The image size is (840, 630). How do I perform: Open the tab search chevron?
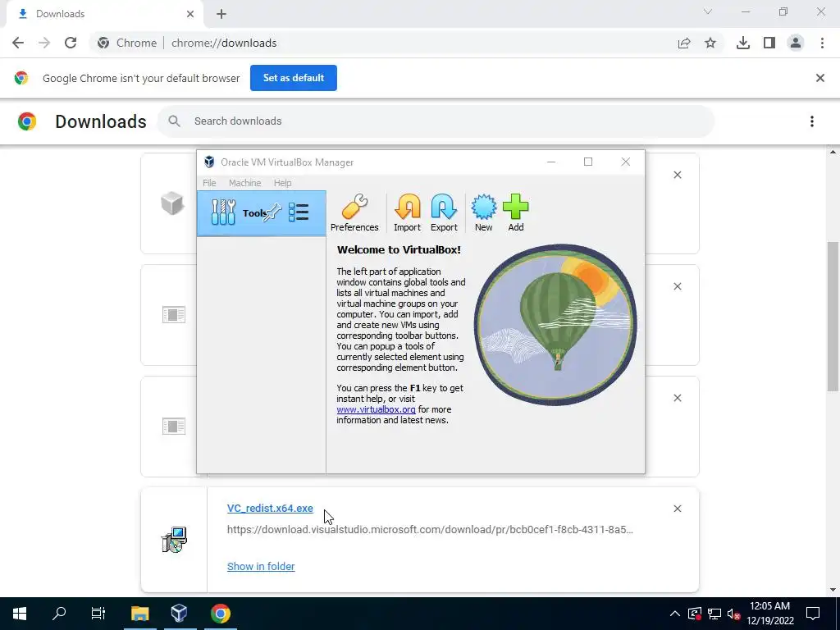708,11
